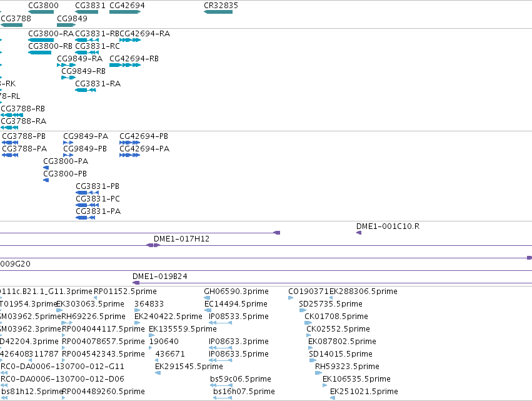532x401 pixels.
Task: Click the EK240422.5prime EST label
Action: [x=168, y=317]
